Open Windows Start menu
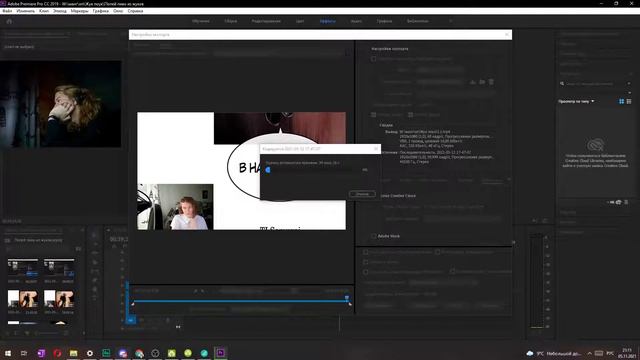This screenshot has width=640, height=360. click(x=8, y=353)
